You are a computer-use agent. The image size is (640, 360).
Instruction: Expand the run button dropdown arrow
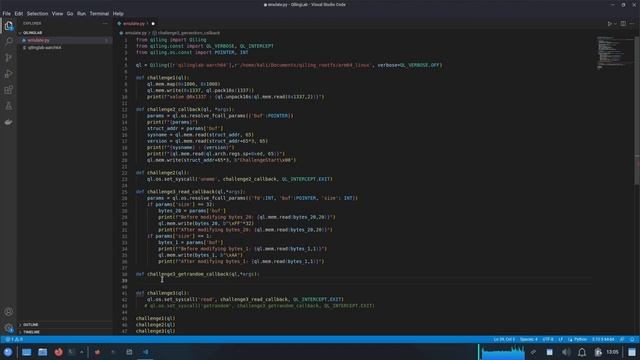click(x=615, y=24)
